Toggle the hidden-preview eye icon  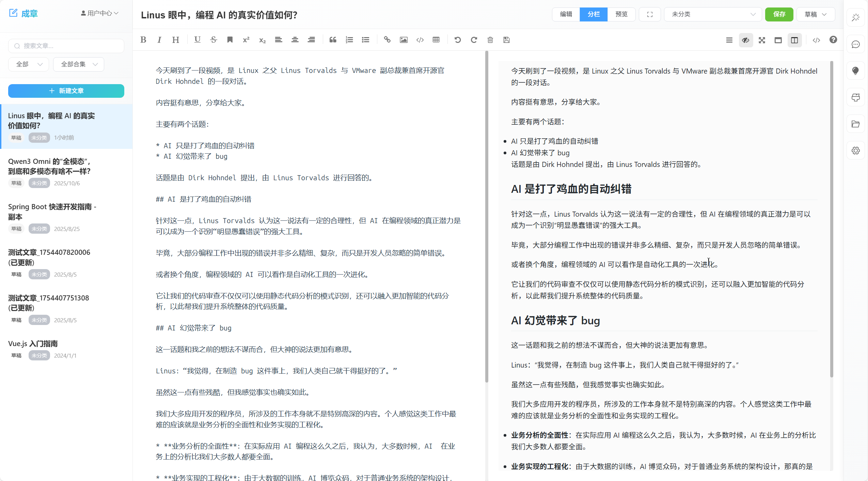pyautogui.click(x=745, y=40)
